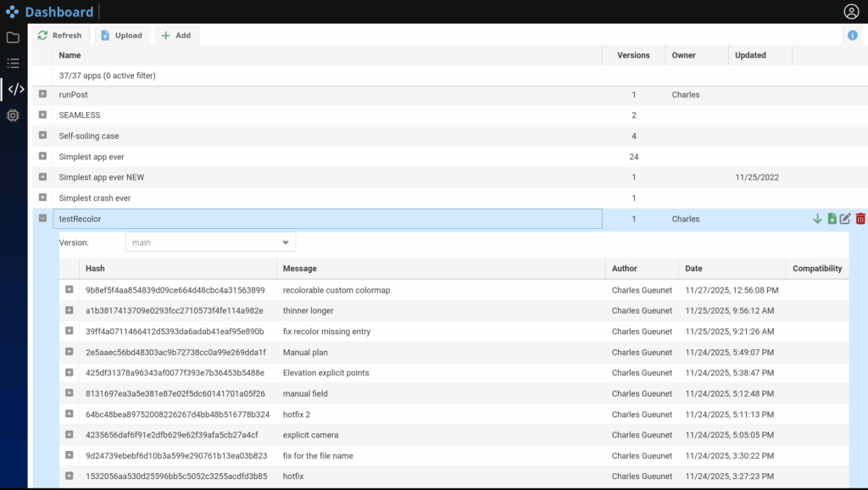Click the Add button

tap(175, 36)
